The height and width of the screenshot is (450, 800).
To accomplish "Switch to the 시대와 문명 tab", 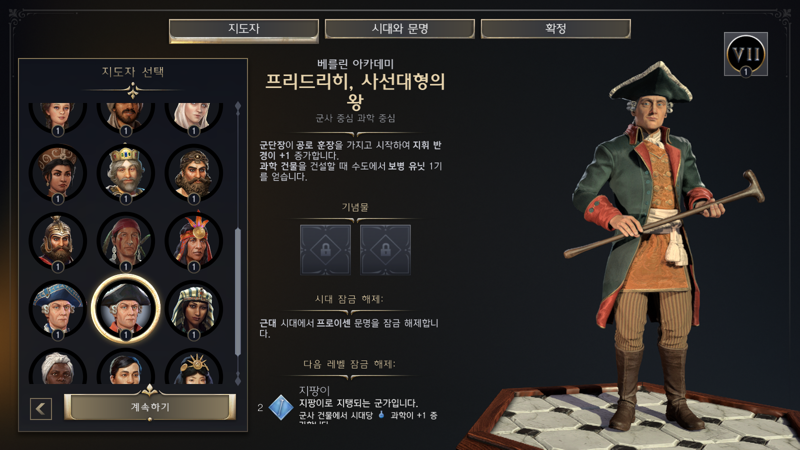I will [x=400, y=29].
